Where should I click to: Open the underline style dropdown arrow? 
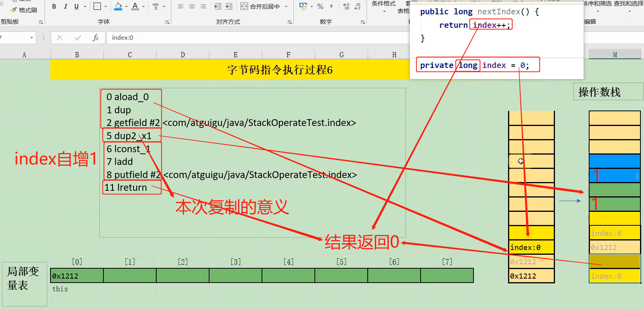(x=85, y=6)
